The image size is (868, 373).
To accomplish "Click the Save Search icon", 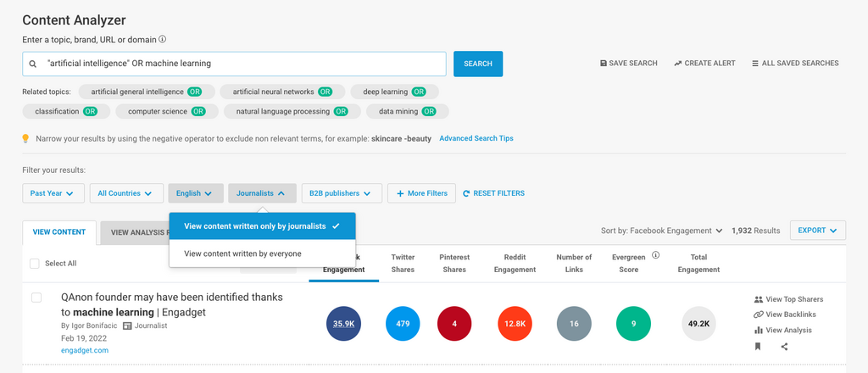I will click(x=603, y=64).
